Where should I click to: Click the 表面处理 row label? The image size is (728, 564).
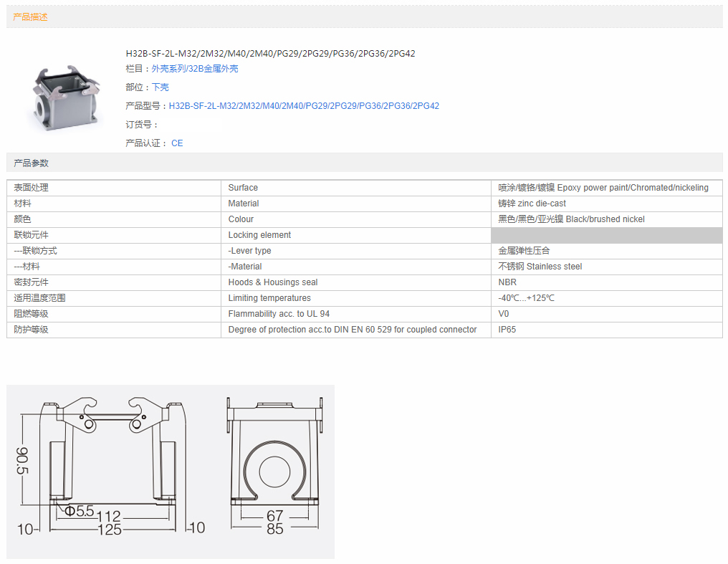pyautogui.click(x=32, y=188)
